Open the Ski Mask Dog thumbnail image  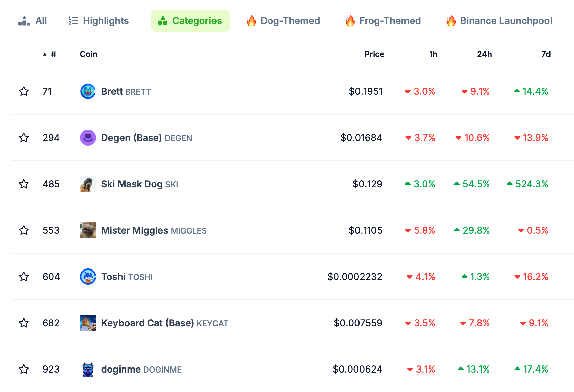pyautogui.click(x=88, y=184)
